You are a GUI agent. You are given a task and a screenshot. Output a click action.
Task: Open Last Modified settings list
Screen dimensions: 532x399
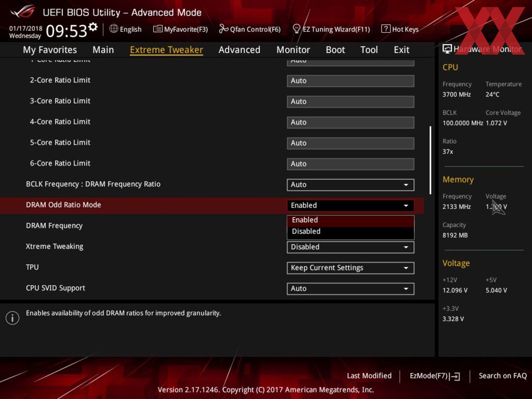369,376
